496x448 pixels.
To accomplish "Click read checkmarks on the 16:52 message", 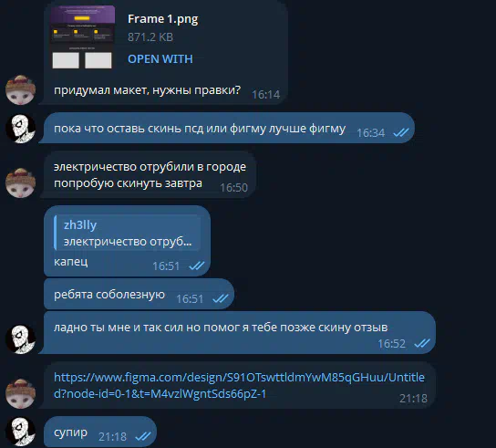I will click(x=422, y=343).
